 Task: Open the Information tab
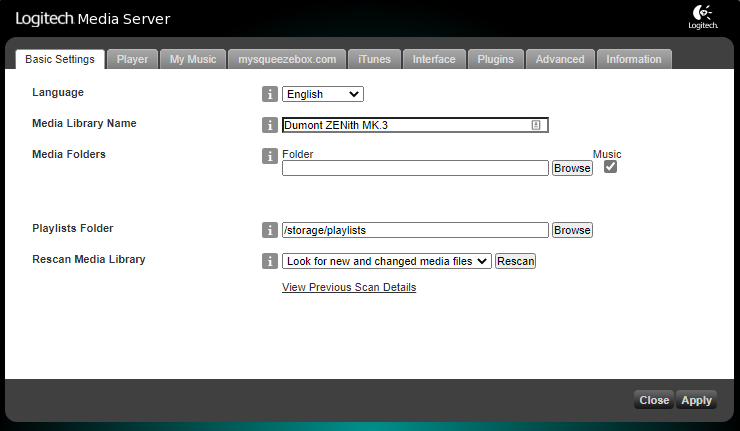point(634,59)
